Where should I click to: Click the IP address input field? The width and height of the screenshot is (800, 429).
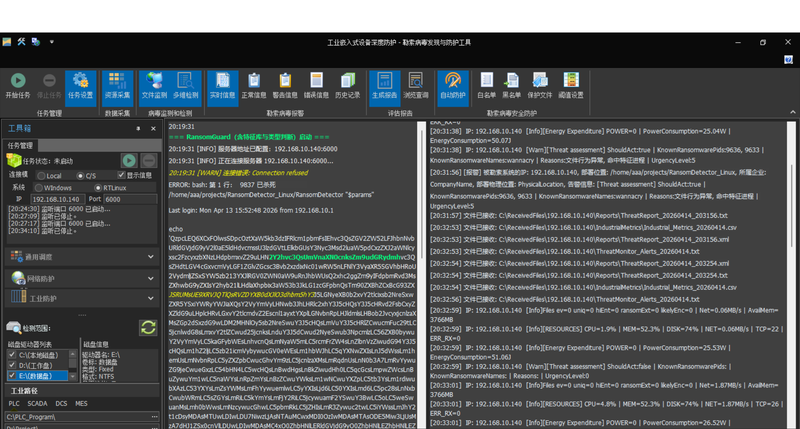click(x=58, y=199)
